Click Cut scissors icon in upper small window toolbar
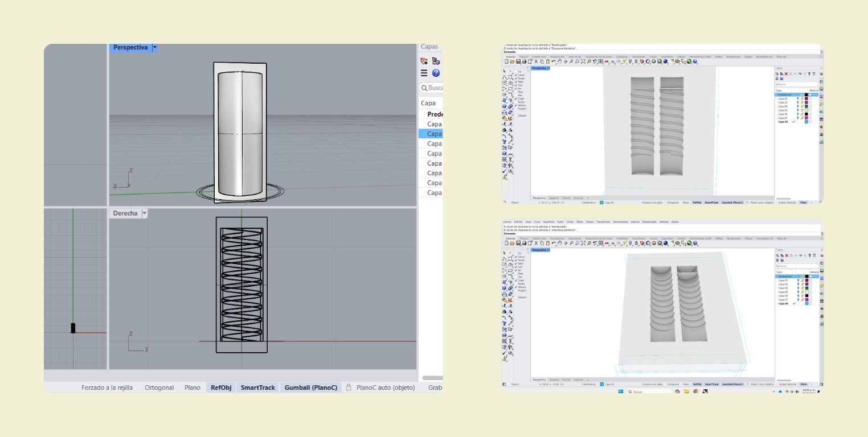This screenshot has width=868, height=437. [536, 61]
